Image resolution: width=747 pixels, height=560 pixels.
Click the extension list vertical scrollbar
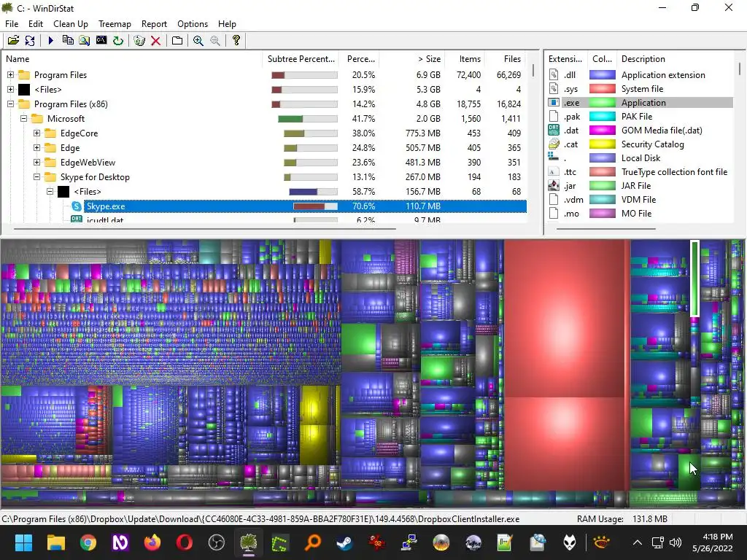[x=740, y=69]
